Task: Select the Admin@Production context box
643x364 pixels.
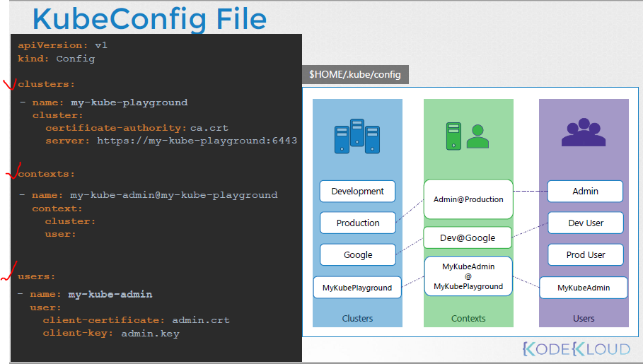Action: [468, 199]
